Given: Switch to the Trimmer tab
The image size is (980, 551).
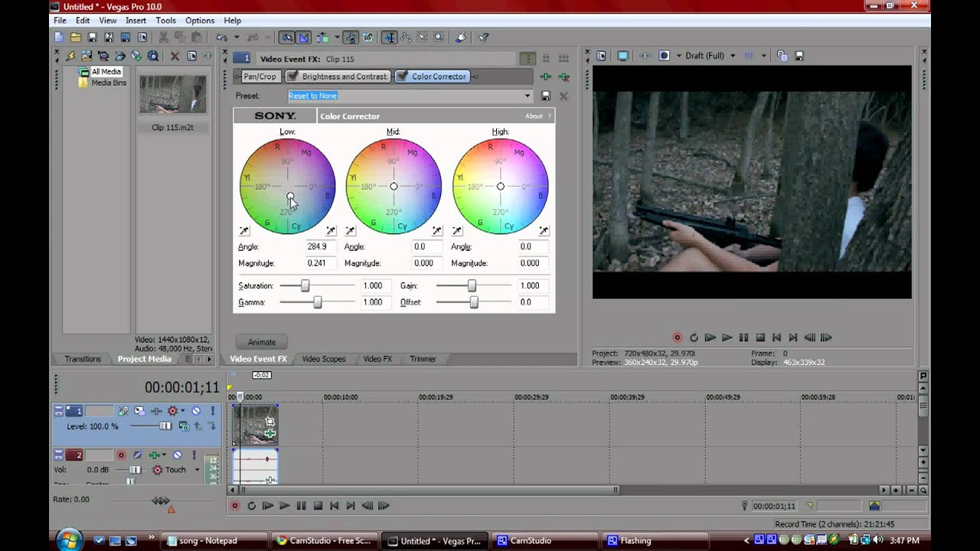Looking at the screenshot, I should click(423, 359).
